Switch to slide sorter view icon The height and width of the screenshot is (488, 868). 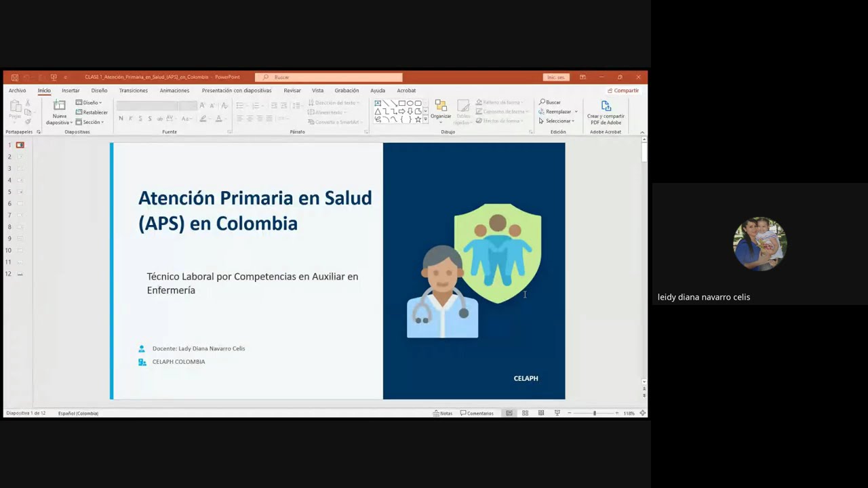pos(525,413)
